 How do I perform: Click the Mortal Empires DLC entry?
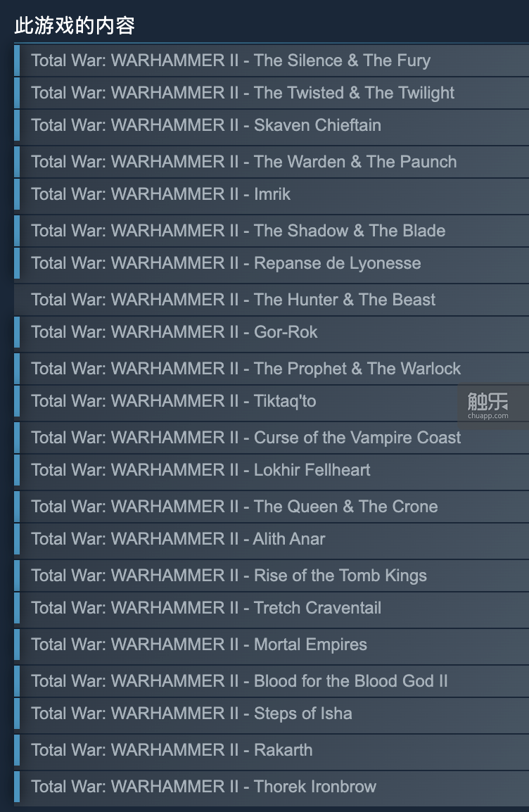pos(272,645)
